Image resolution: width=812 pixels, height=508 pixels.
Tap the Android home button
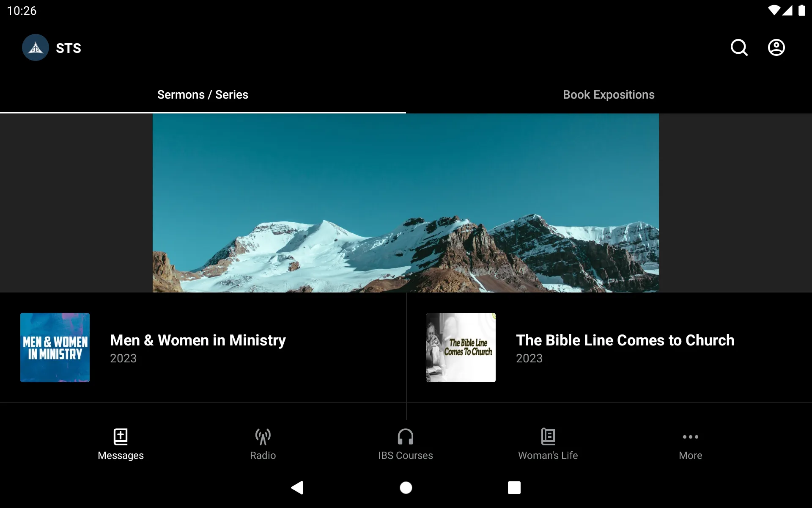pos(406,487)
